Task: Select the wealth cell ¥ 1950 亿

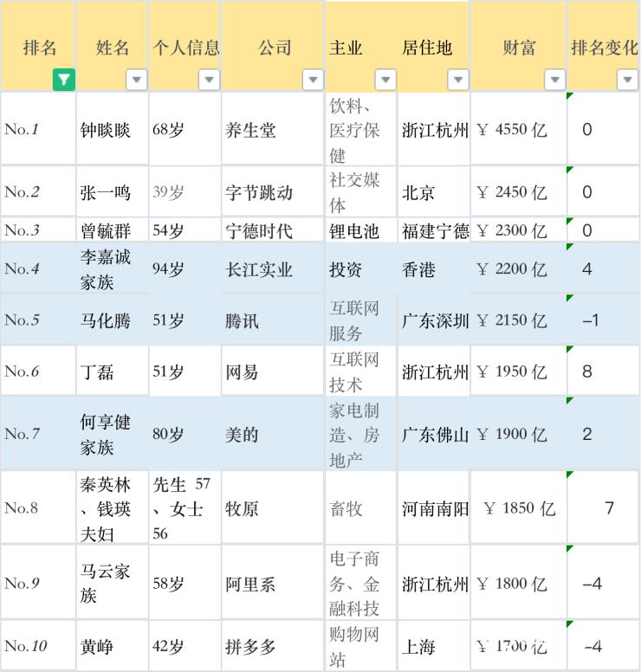Action: coord(519,372)
